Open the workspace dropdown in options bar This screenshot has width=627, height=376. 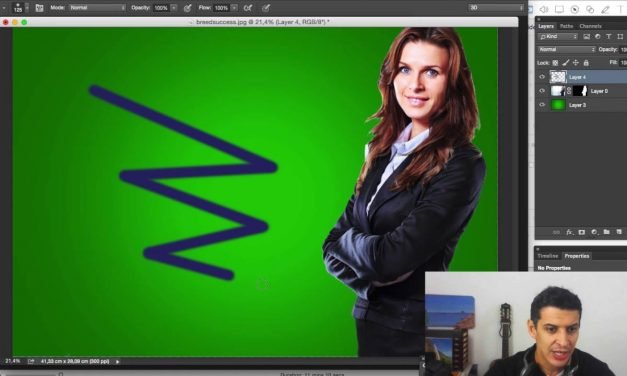point(496,8)
